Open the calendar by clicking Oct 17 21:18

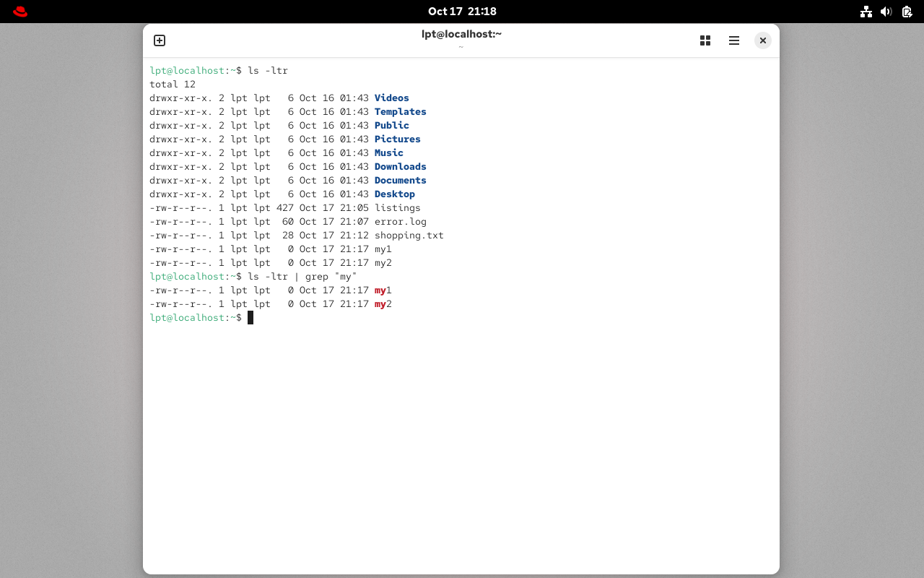click(462, 11)
